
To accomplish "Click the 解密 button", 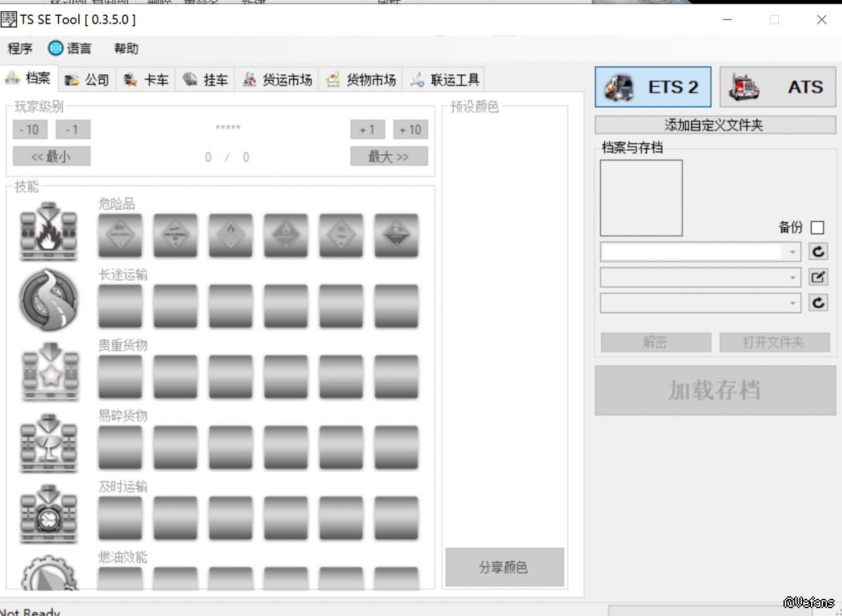I will click(x=656, y=342).
